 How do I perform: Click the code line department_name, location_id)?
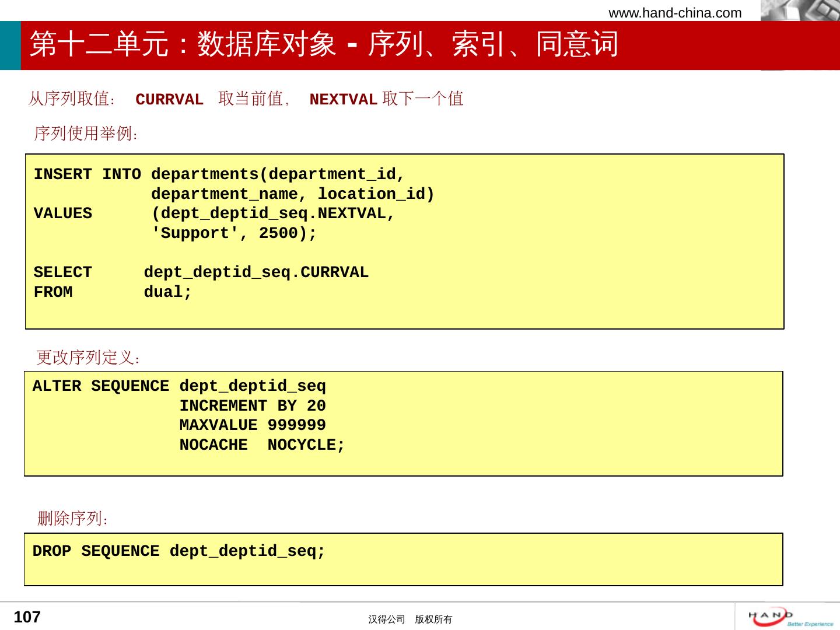pos(293,194)
